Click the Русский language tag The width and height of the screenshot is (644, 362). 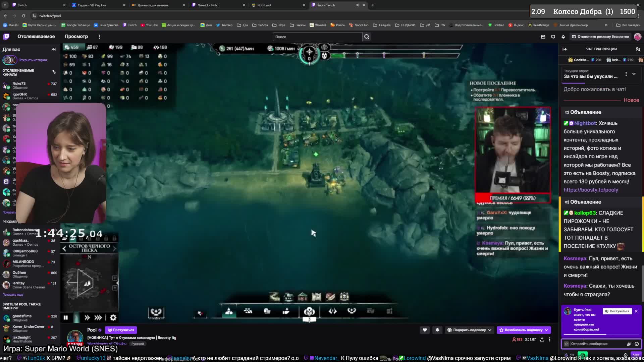click(138, 344)
